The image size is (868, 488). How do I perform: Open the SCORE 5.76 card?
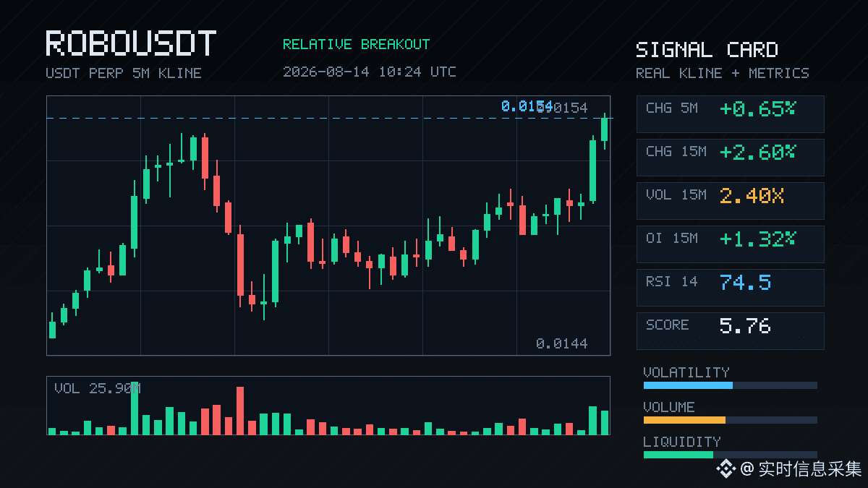[730, 330]
